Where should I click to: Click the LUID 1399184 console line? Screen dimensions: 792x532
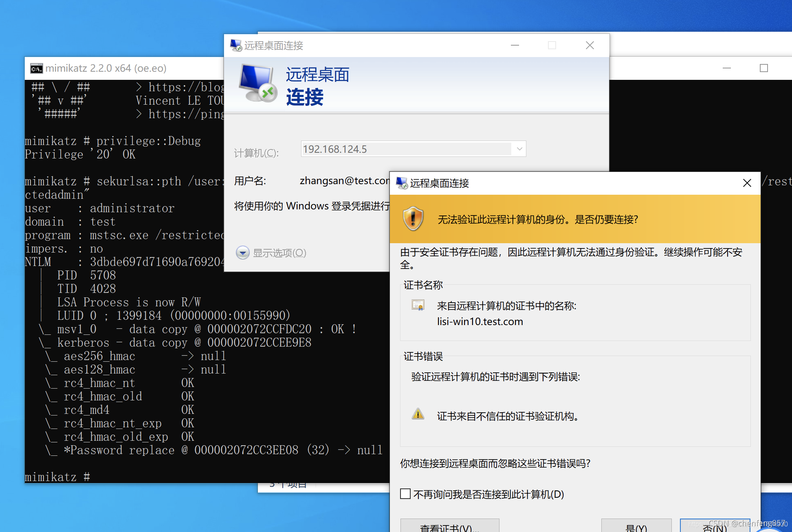click(x=174, y=316)
